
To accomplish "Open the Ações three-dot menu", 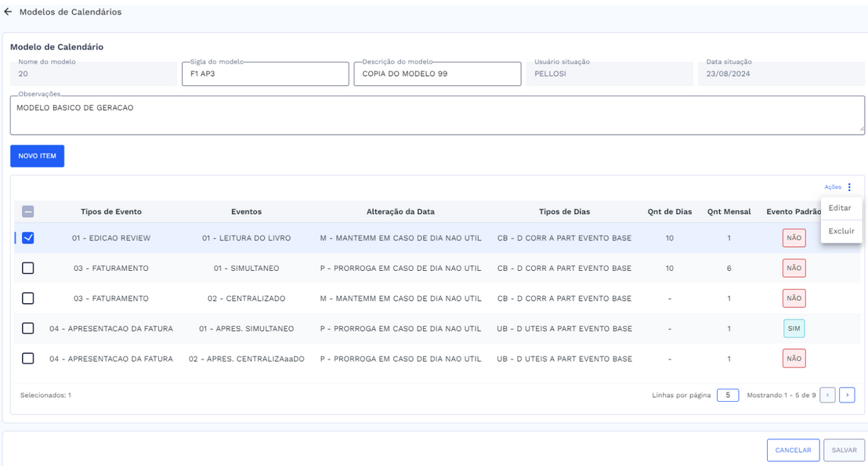I will click(849, 187).
